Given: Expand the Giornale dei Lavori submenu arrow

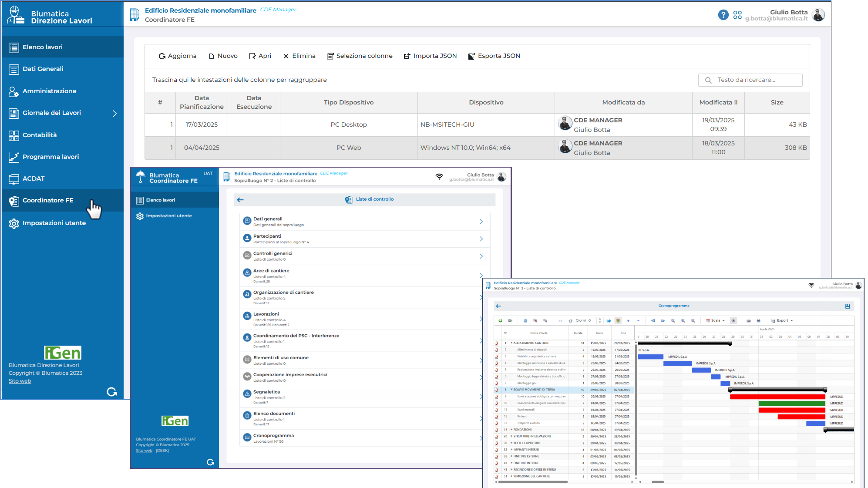Looking at the screenshot, I should pyautogui.click(x=115, y=113).
